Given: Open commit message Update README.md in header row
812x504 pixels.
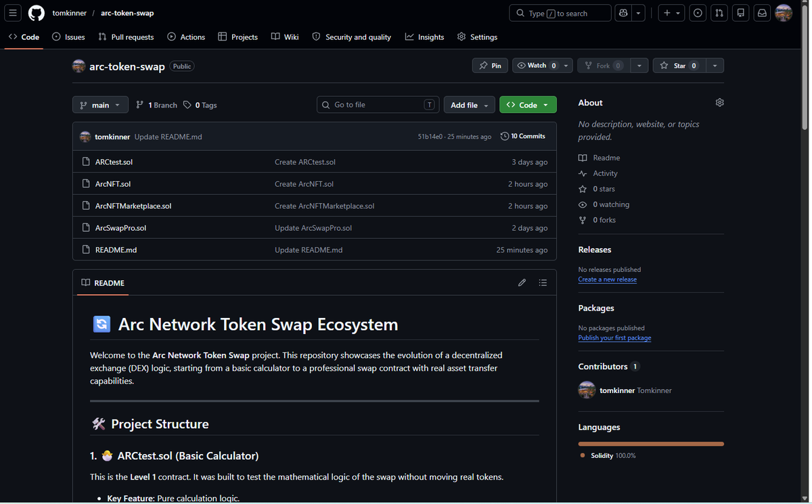Looking at the screenshot, I should (x=168, y=137).
